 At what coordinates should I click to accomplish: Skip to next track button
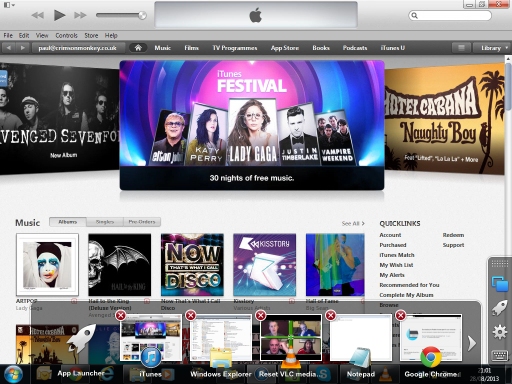tap(80, 15)
